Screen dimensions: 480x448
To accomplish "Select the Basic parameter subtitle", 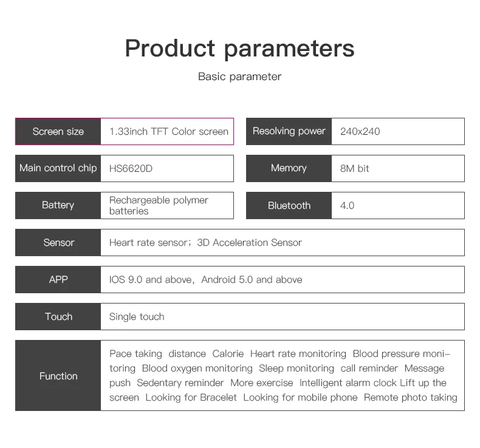I will pyautogui.click(x=239, y=76).
